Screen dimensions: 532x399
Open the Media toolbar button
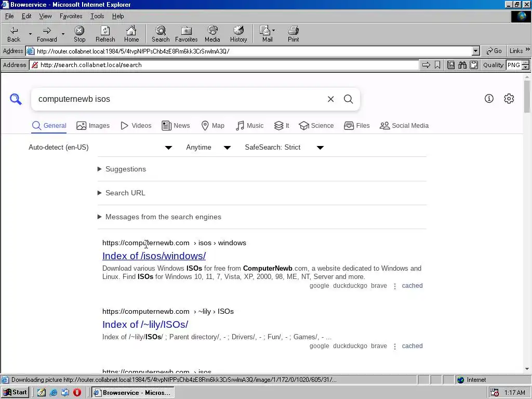click(x=212, y=34)
